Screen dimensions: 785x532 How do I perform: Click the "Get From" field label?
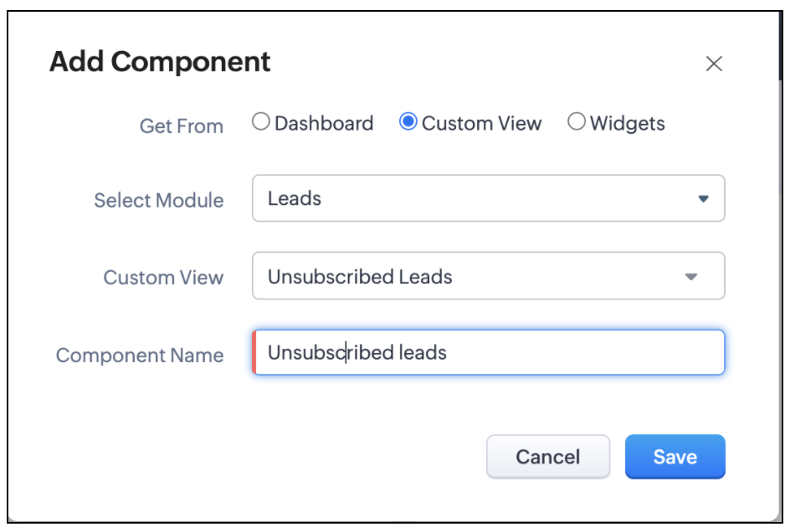182,126
